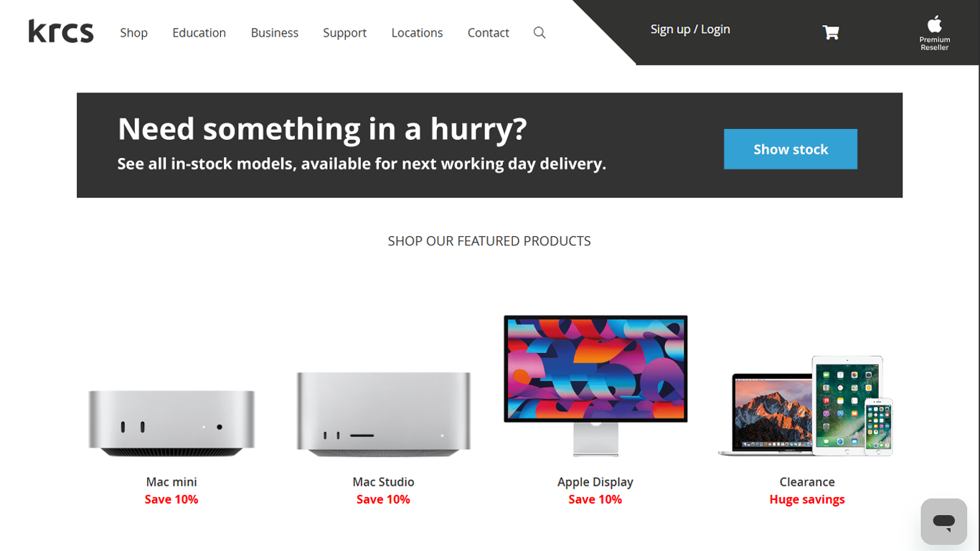The height and width of the screenshot is (551, 980).
Task: Click the Apple Premium Reseller logo
Action: tap(934, 33)
